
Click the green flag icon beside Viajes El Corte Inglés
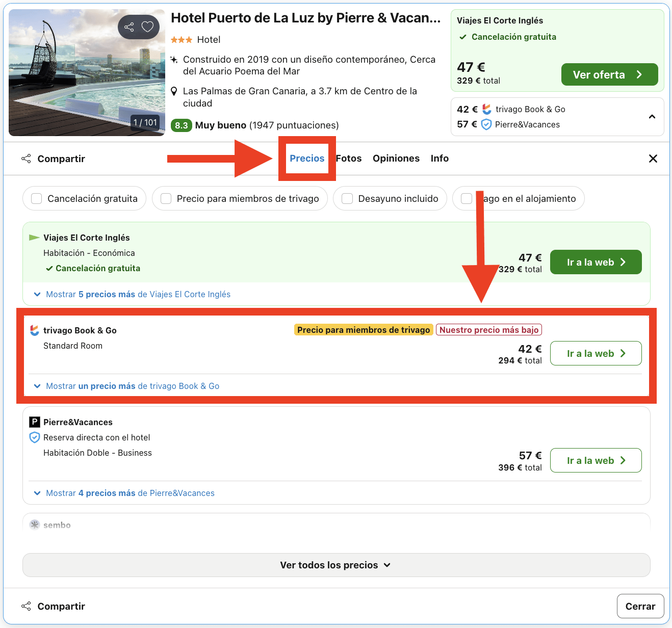[x=34, y=237]
